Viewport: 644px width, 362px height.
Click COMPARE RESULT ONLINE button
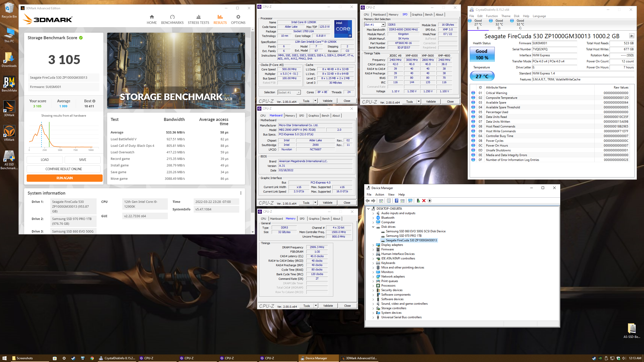64,169
